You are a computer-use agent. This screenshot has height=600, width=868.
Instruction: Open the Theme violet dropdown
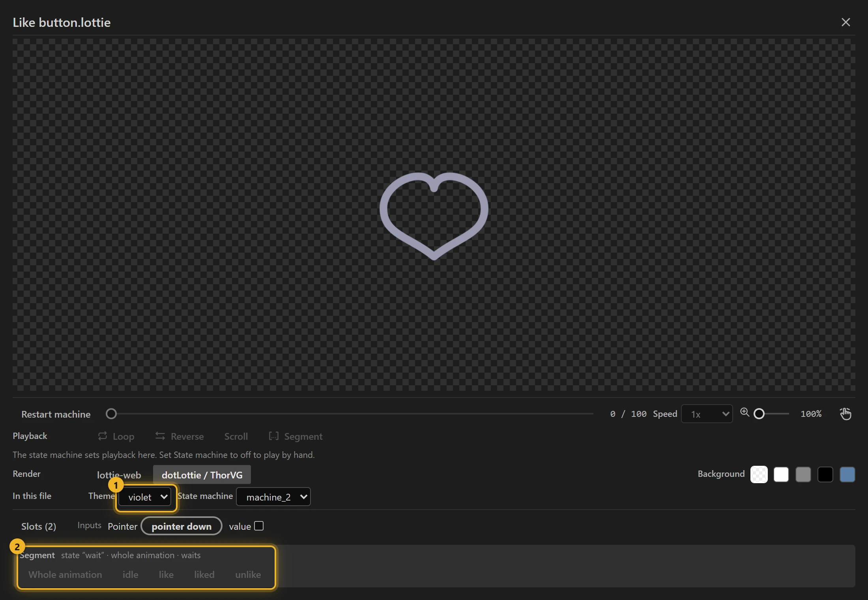145,497
